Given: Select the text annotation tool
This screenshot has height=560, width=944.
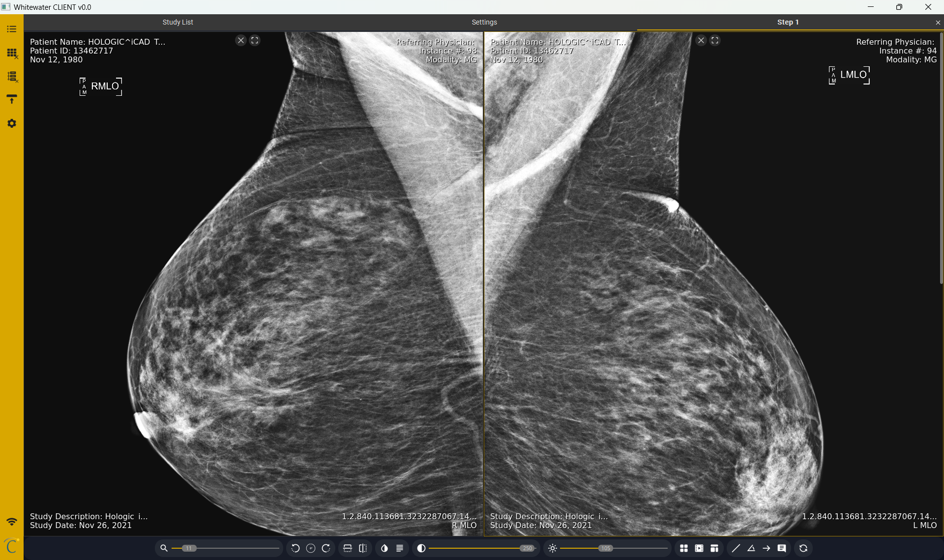Looking at the screenshot, I should (782, 548).
